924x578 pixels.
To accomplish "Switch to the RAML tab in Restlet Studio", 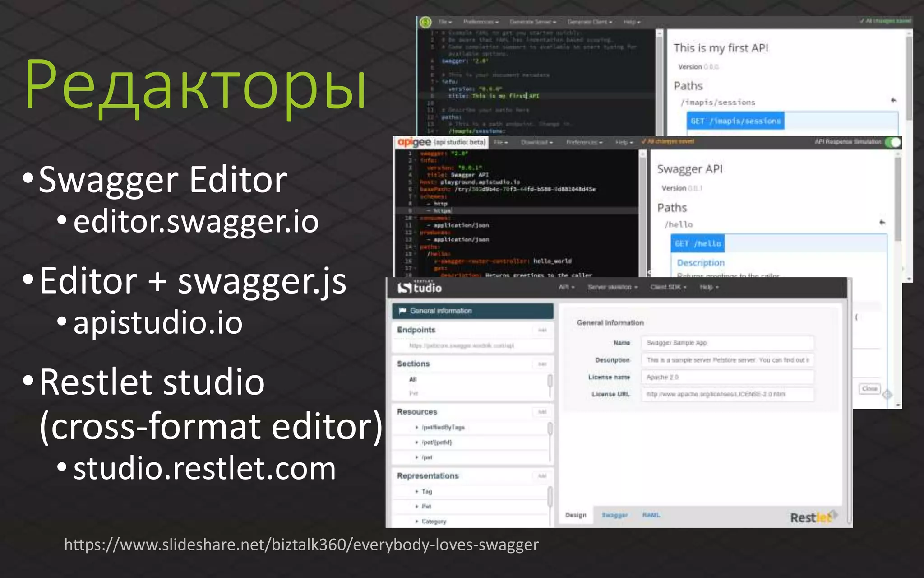I will coord(651,515).
